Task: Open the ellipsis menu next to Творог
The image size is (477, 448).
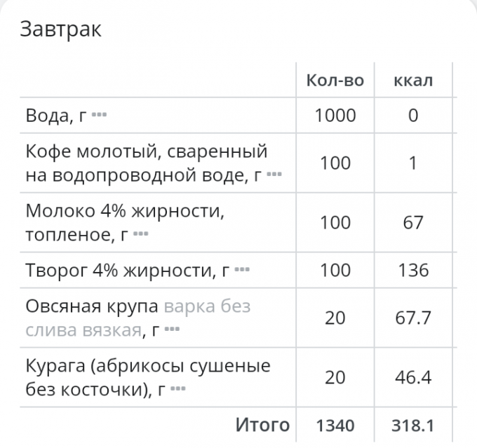Action: pyautogui.click(x=242, y=270)
